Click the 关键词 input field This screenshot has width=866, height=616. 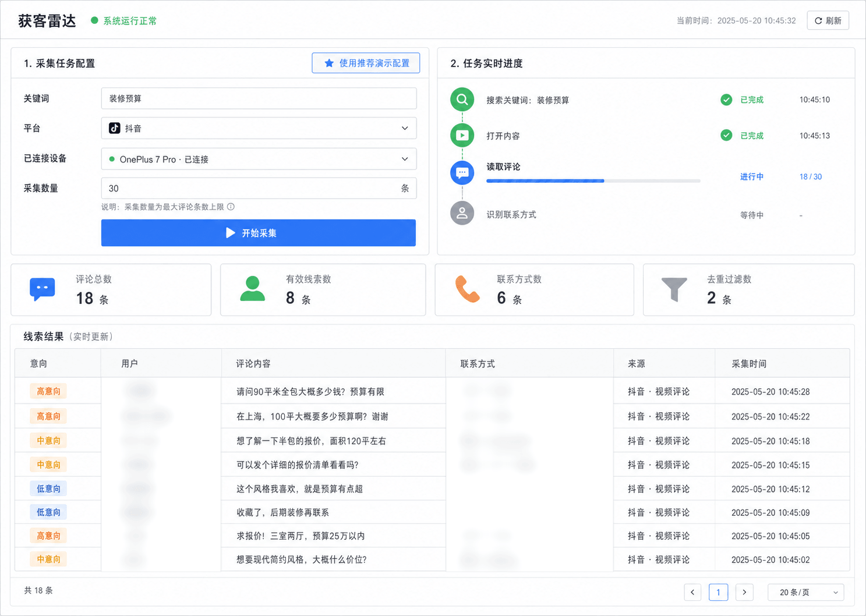point(259,98)
